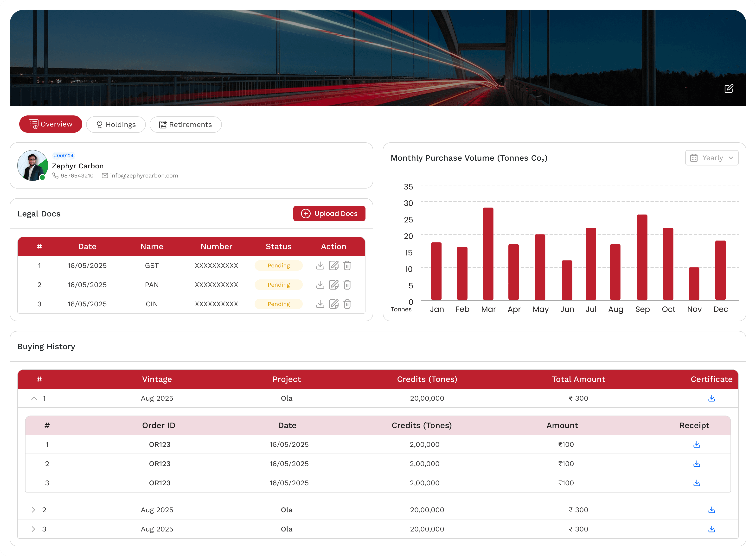The image size is (756, 556).
Task: Download the GST document
Action: pyautogui.click(x=320, y=265)
